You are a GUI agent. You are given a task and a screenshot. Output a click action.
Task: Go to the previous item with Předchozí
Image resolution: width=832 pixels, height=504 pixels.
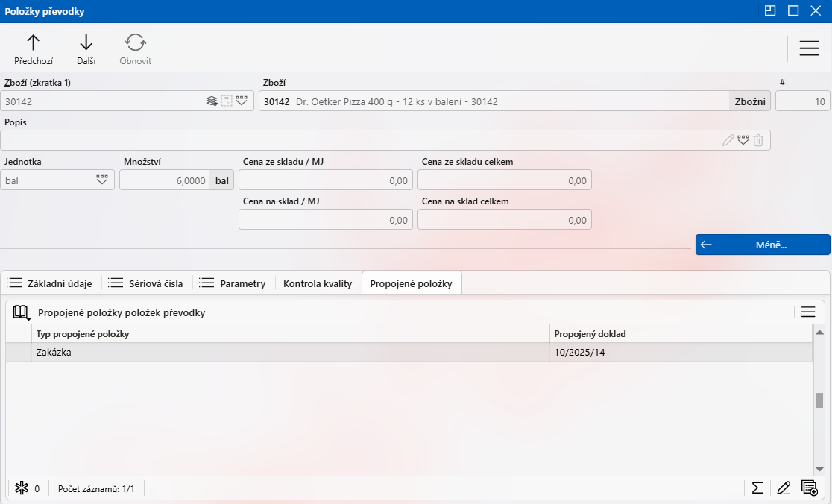(34, 50)
